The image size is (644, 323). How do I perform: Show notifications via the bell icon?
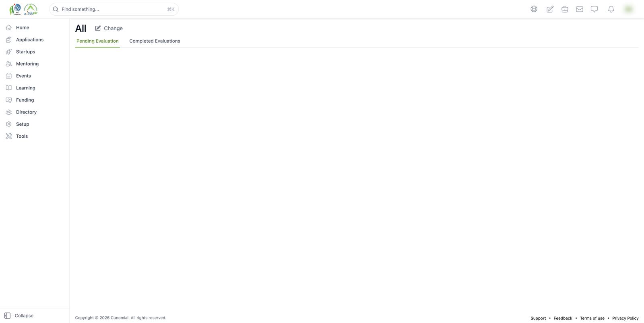click(611, 9)
